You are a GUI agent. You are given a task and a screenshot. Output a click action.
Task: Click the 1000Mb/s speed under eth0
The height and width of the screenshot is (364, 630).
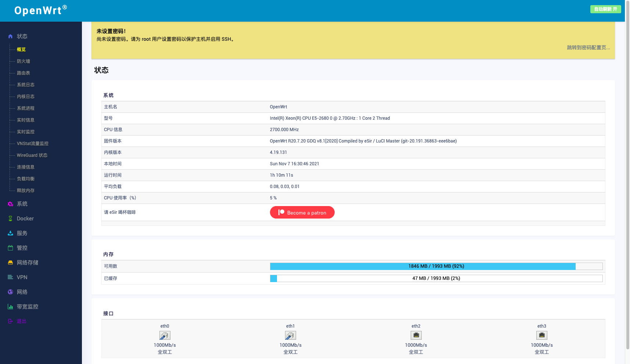click(165, 345)
